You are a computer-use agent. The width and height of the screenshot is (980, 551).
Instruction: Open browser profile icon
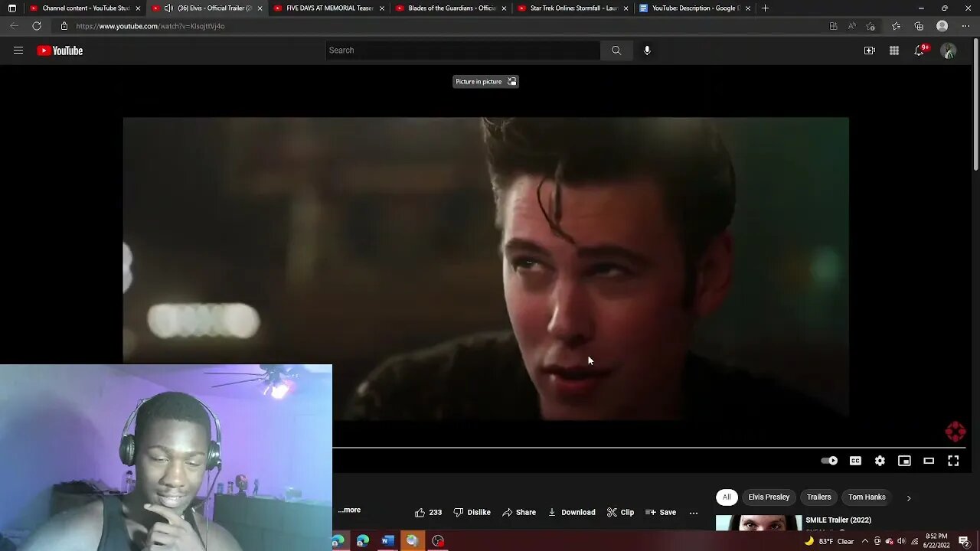(942, 26)
